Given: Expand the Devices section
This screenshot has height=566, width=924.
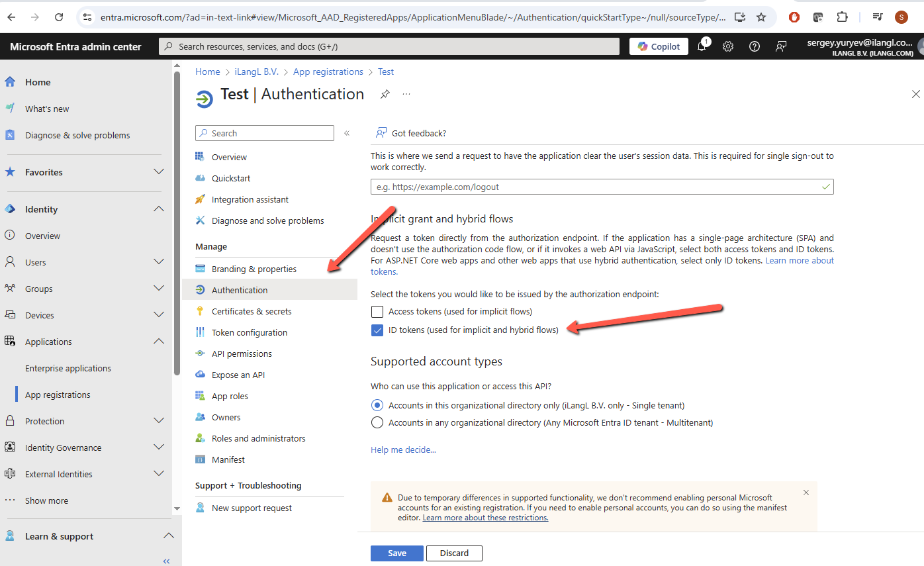Looking at the screenshot, I should pos(159,315).
